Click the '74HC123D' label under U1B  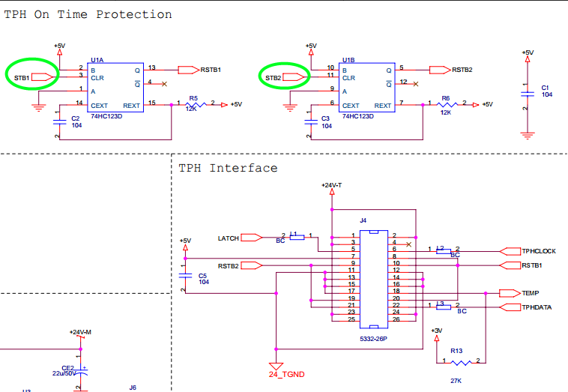coord(358,116)
